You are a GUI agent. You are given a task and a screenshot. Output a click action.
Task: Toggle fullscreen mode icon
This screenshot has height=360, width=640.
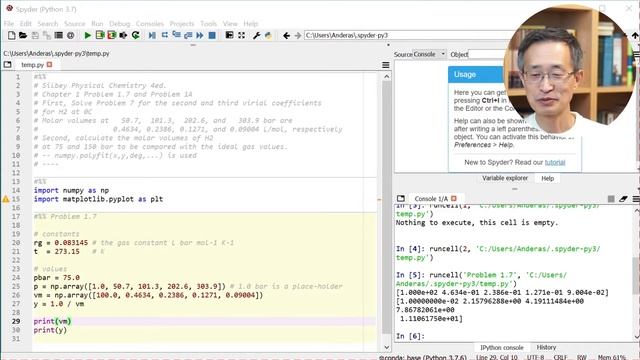pos(242,36)
